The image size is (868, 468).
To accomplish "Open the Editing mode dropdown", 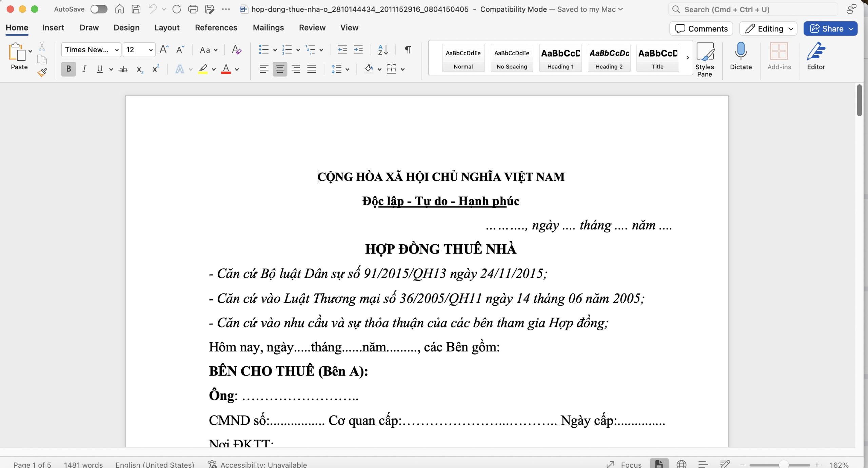I will [768, 29].
